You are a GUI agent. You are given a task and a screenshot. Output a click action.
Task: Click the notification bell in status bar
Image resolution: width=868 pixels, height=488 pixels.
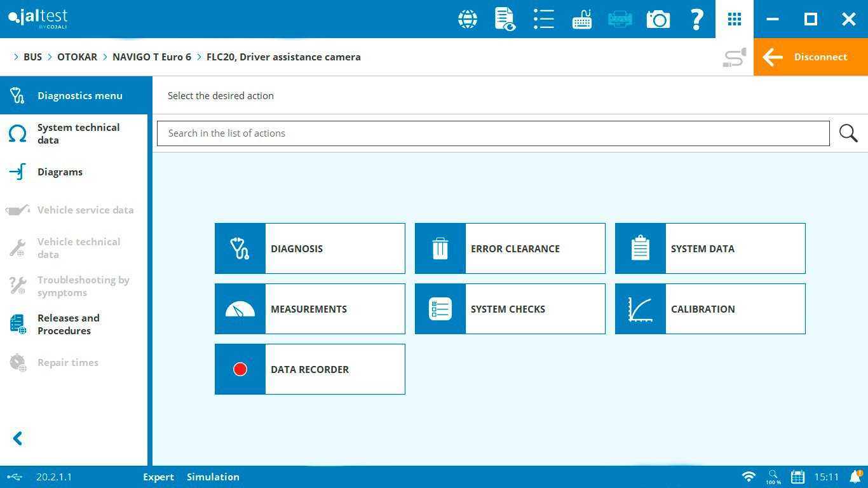click(x=855, y=477)
